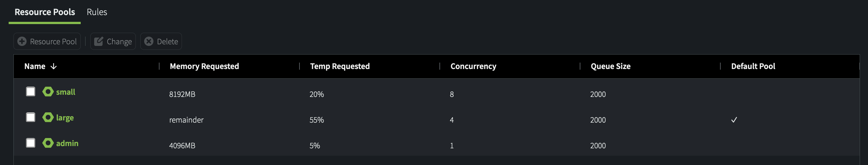Viewport: 868px width, 165px height.
Task: Open the small resource pool link
Action: tap(66, 92)
